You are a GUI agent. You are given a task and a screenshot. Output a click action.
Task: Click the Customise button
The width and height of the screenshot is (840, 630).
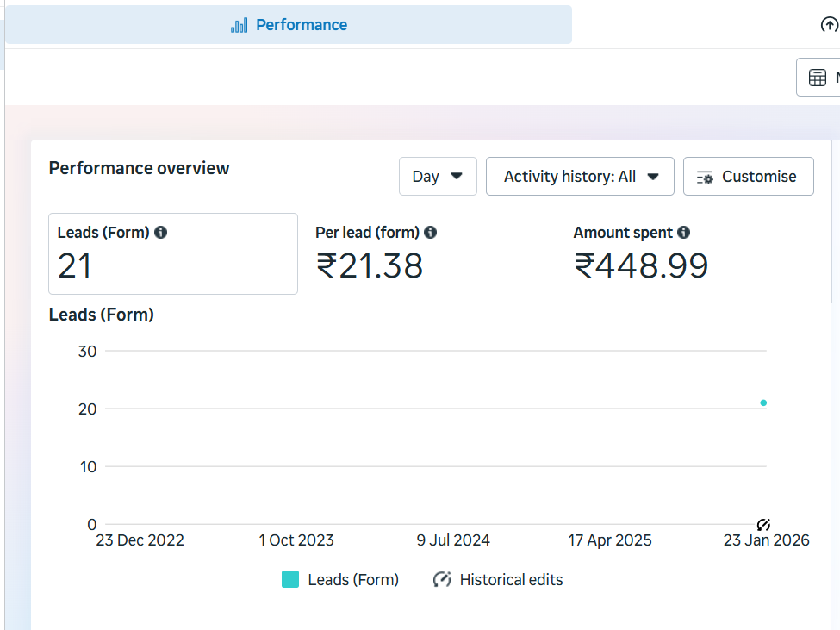coord(748,177)
